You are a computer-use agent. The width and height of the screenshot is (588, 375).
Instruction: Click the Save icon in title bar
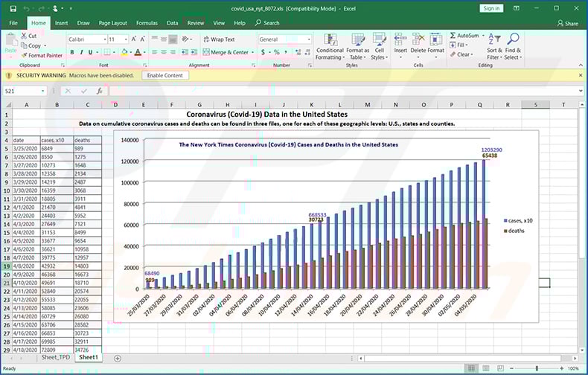(x=13, y=9)
